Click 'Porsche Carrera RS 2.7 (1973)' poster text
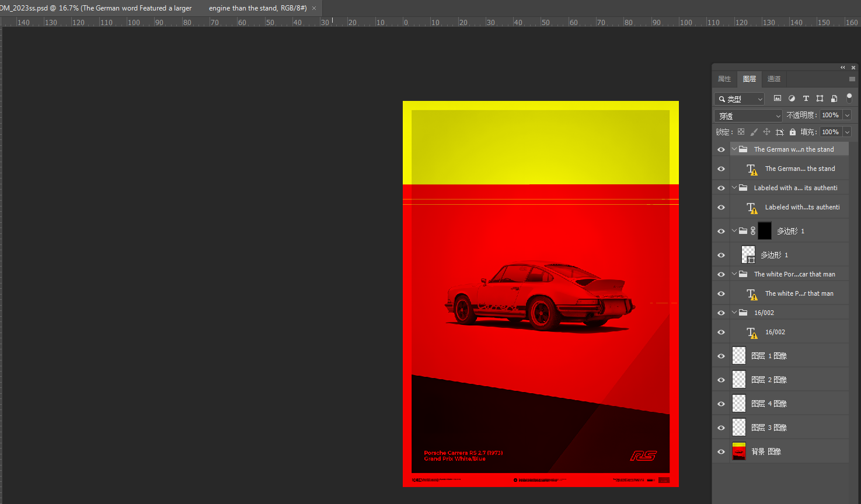This screenshot has height=504, width=861. (x=463, y=453)
